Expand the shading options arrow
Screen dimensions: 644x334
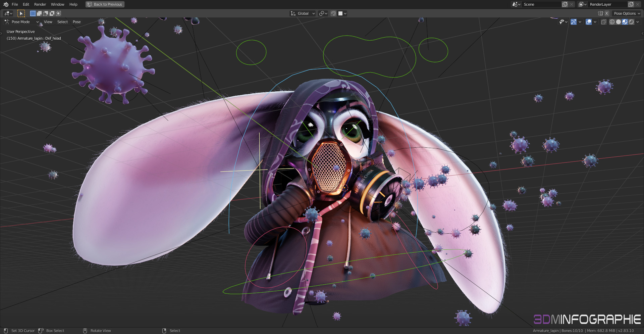638,22
